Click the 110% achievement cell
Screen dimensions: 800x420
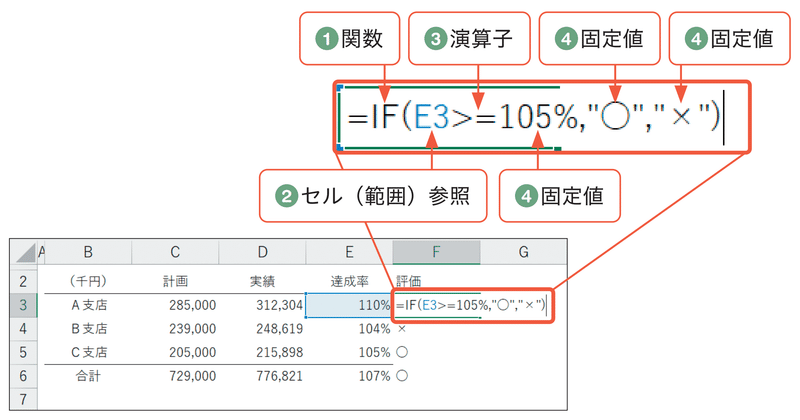349,305
